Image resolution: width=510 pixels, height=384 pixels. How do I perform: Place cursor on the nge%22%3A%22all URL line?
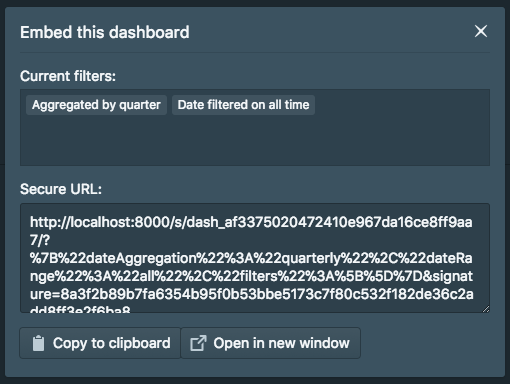(251, 276)
